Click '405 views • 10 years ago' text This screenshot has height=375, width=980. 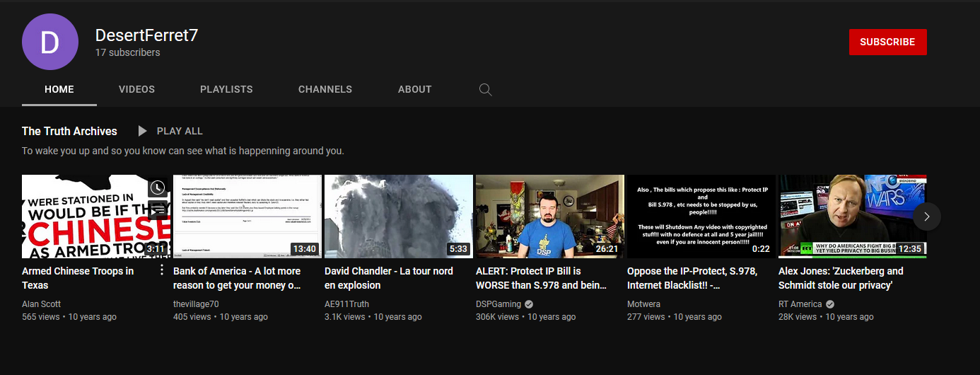221,317
